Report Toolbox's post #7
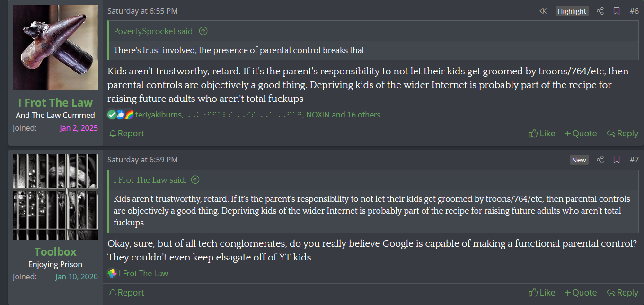The height and width of the screenshot is (305, 644). click(x=126, y=293)
